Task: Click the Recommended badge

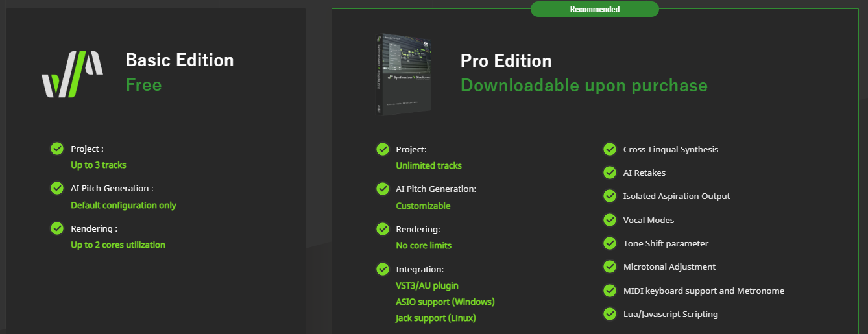Action: pyautogui.click(x=594, y=9)
